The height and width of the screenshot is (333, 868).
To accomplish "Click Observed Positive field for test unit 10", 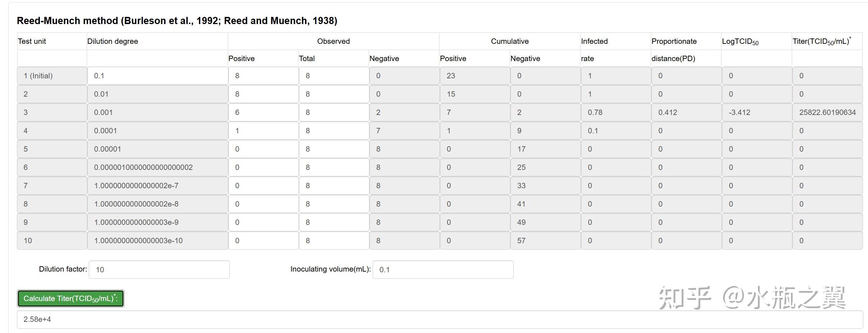I will point(263,241).
